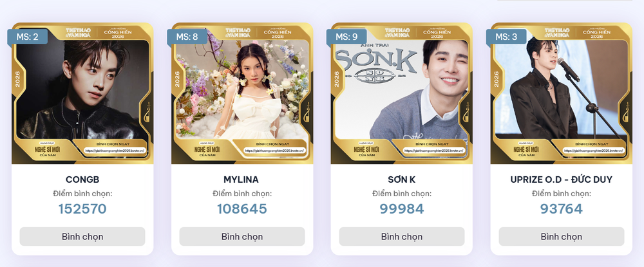Click the MS: 8 badge
This screenshot has height=267, width=644.
click(x=187, y=37)
